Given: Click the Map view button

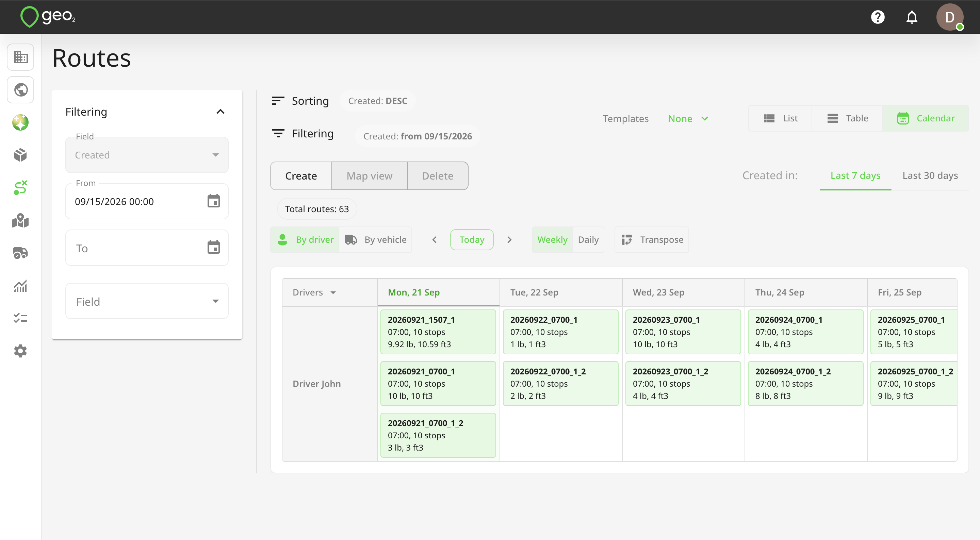Looking at the screenshot, I should 370,176.
